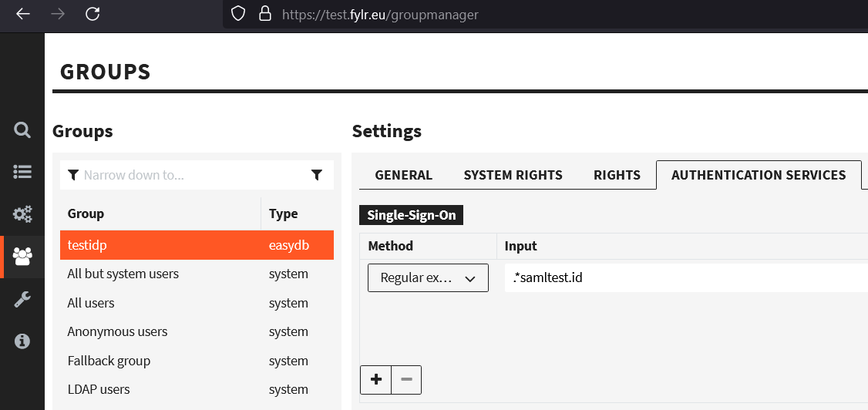This screenshot has height=410, width=868.
Task: Open the settings gears sidebar icon
Action: click(22, 214)
